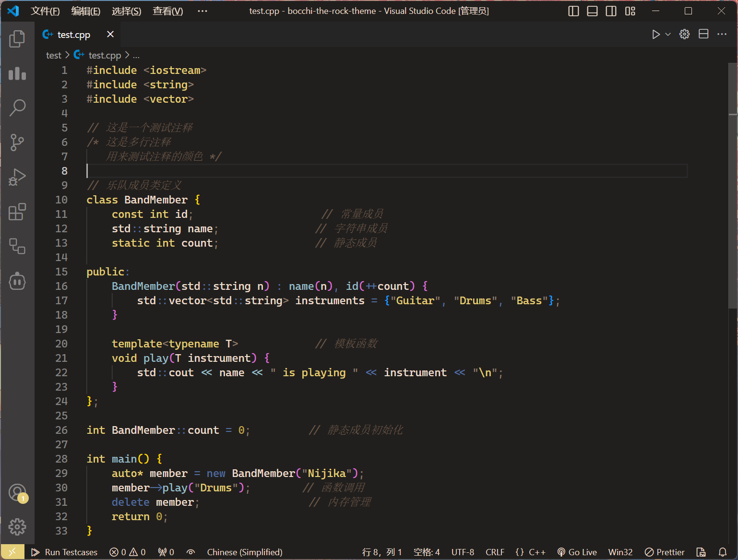The image size is (738, 560).
Task: Toggle the primary side bar layout
Action: click(573, 11)
